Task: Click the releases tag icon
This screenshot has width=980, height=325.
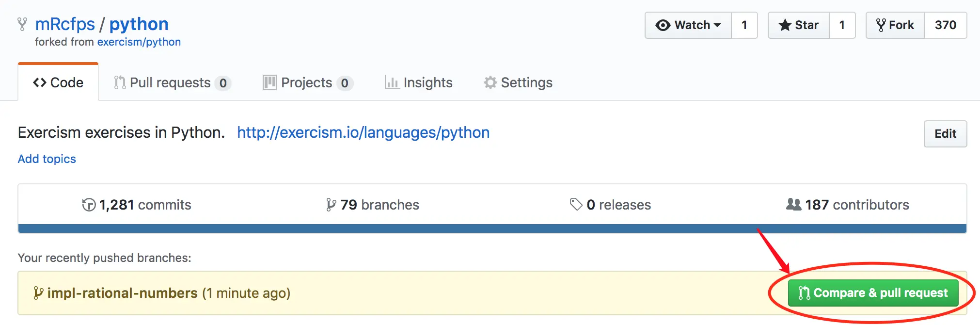Action: tap(576, 205)
